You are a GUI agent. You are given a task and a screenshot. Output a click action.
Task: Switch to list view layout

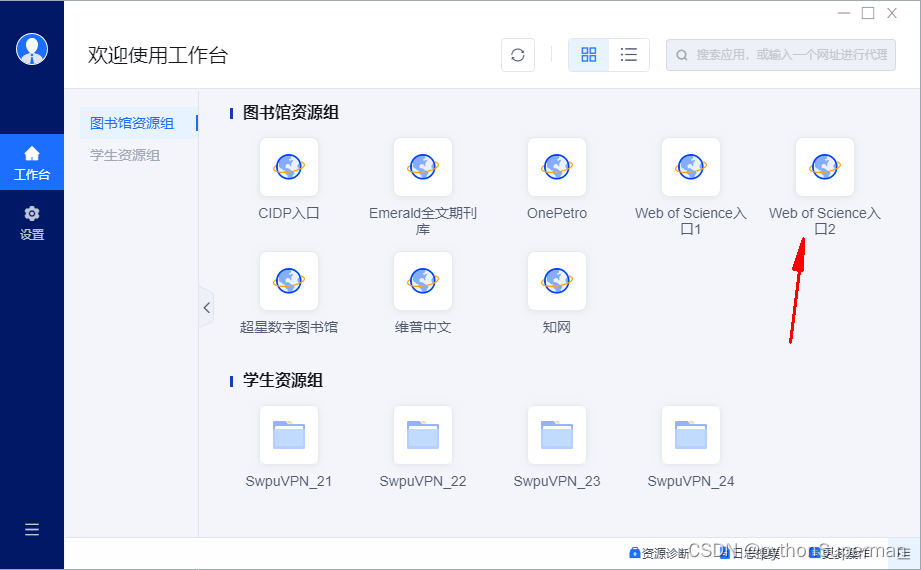(628, 55)
